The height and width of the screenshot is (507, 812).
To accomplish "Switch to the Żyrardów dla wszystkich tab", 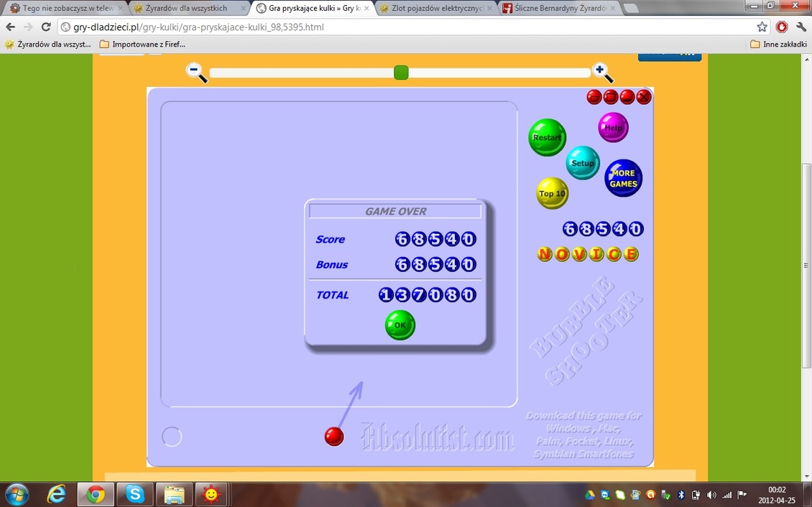I will (185, 9).
